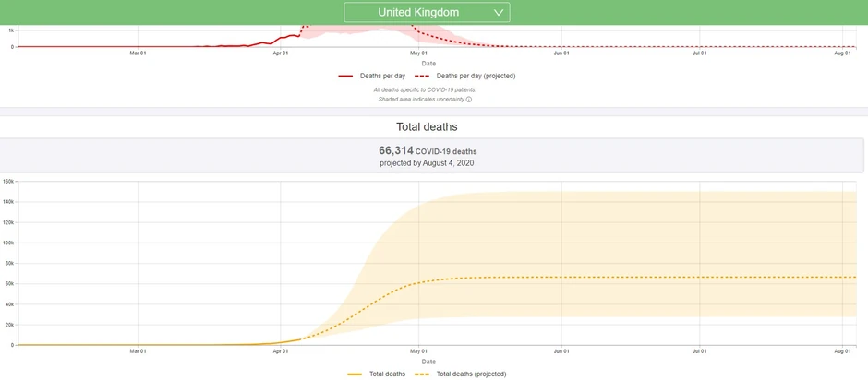The image size is (868, 380).
Task: Click the Date axis label under total deaths chart
Action: 428,362
